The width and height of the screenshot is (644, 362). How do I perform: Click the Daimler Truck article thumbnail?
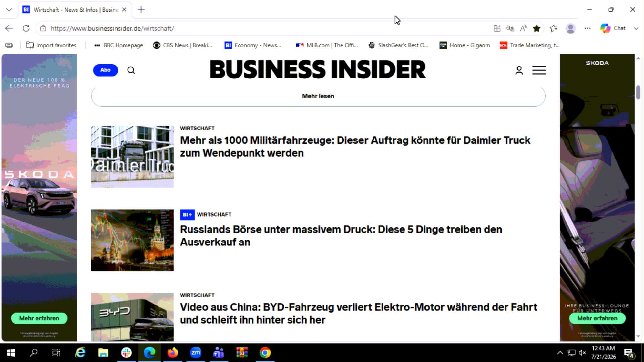pos(132,157)
